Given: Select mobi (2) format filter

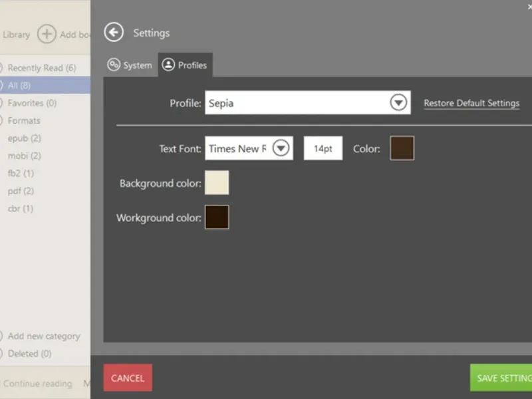Looking at the screenshot, I should coord(24,156).
